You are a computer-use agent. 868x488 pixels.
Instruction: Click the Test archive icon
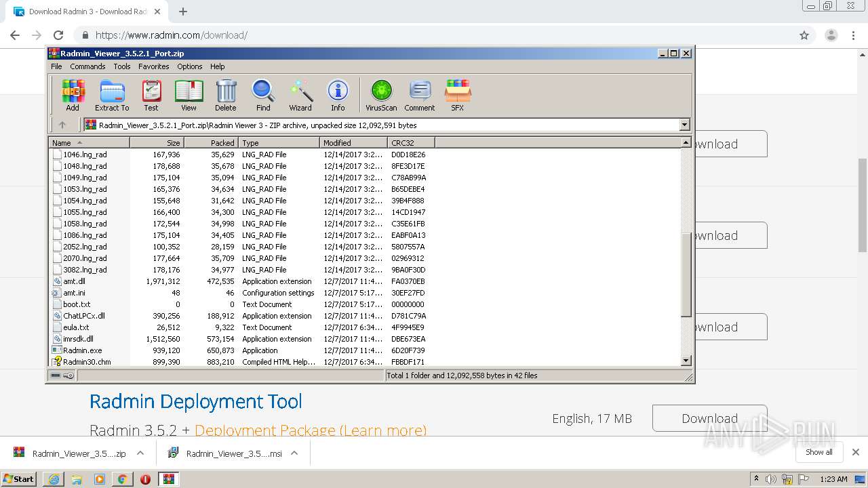151,95
